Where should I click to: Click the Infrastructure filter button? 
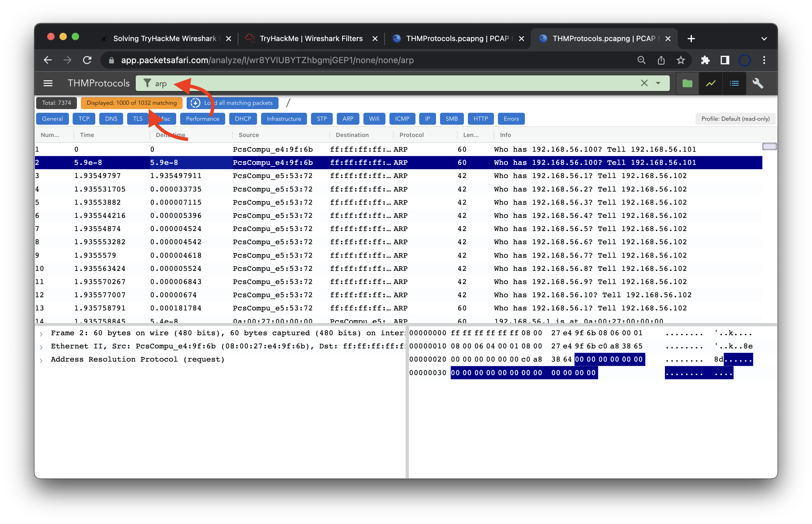coord(283,119)
